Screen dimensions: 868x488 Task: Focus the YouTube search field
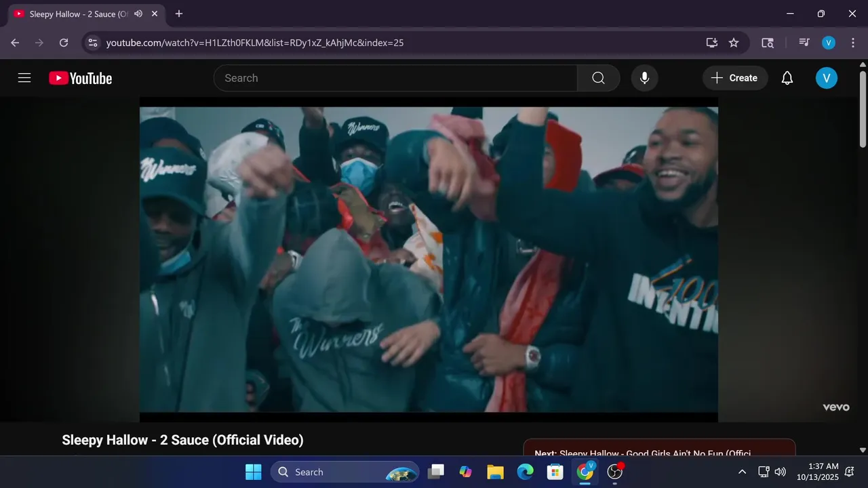[x=395, y=78]
